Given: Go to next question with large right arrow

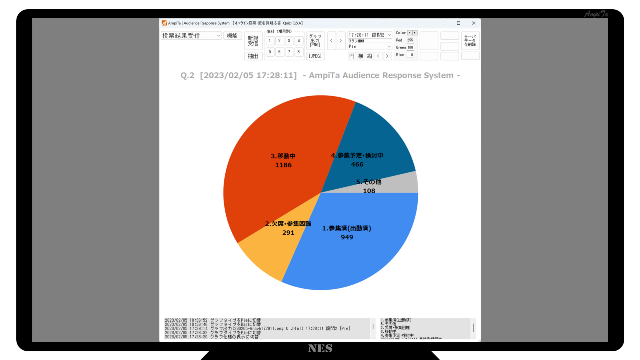Looking at the screenshot, I should tap(341, 41).
